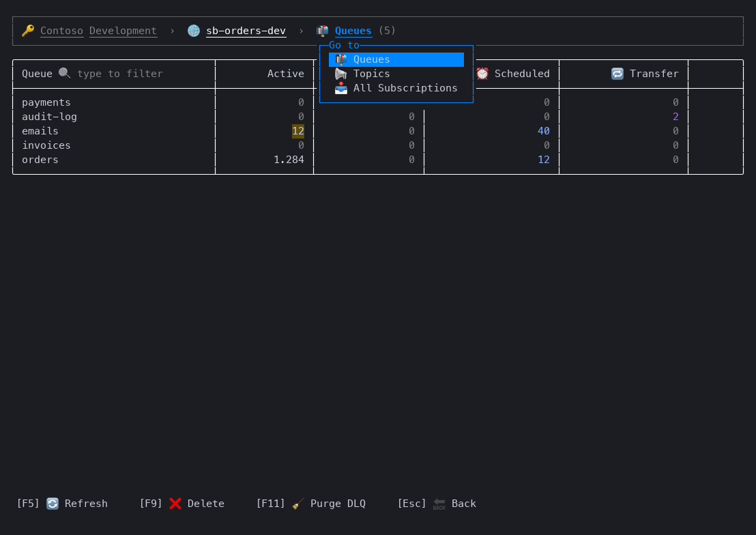Click the [Esc] key hint

tap(411, 504)
